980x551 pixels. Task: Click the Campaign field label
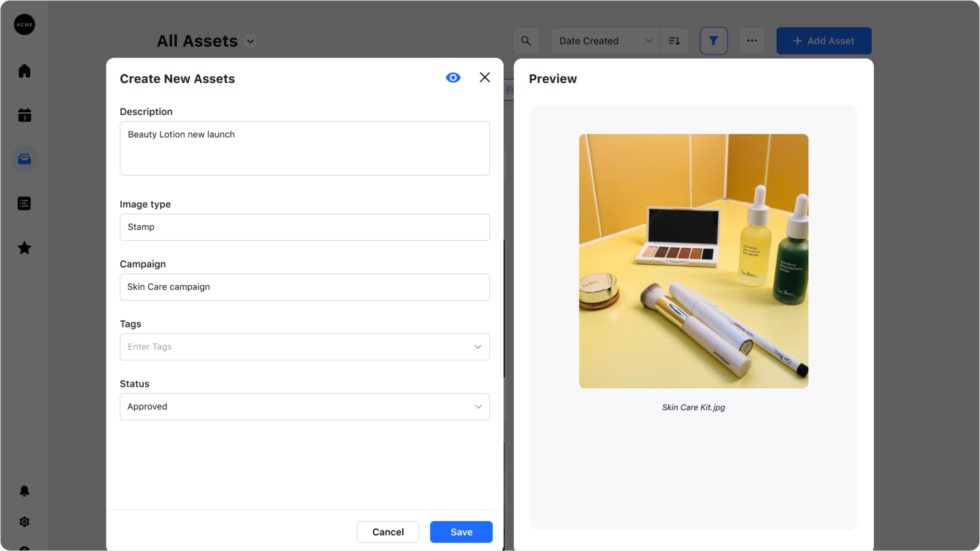coord(143,264)
